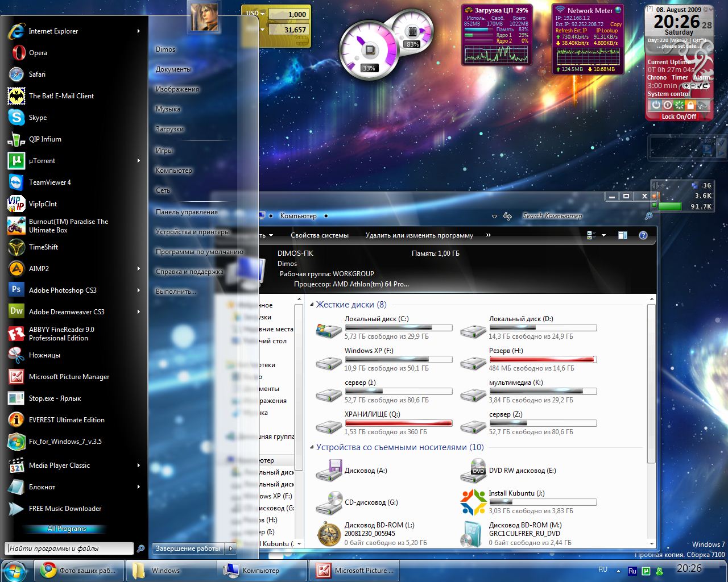Image resolution: width=728 pixels, height=582 pixels.
Task: Toggle Lock On/Off in clock gadget
Action: (x=679, y=117)
